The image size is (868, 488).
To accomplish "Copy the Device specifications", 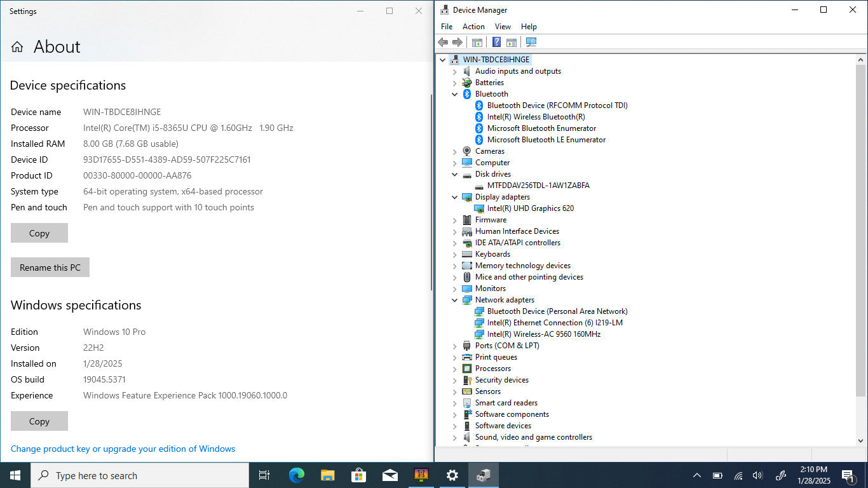I will 39,233.
